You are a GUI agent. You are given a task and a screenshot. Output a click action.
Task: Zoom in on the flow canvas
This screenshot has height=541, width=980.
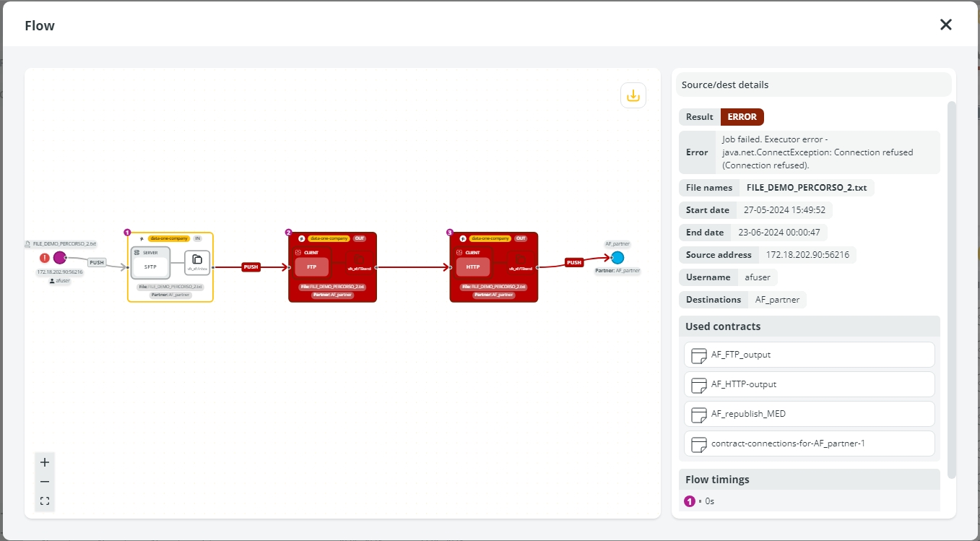pos(45,462)
